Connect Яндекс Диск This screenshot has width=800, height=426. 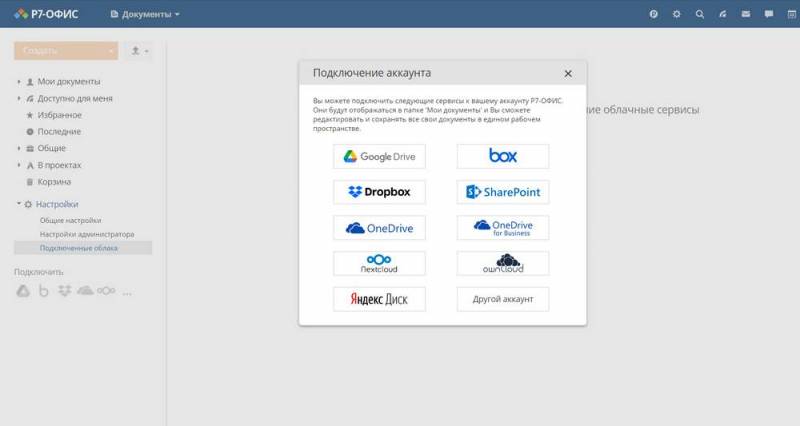(x=379, y=299)
